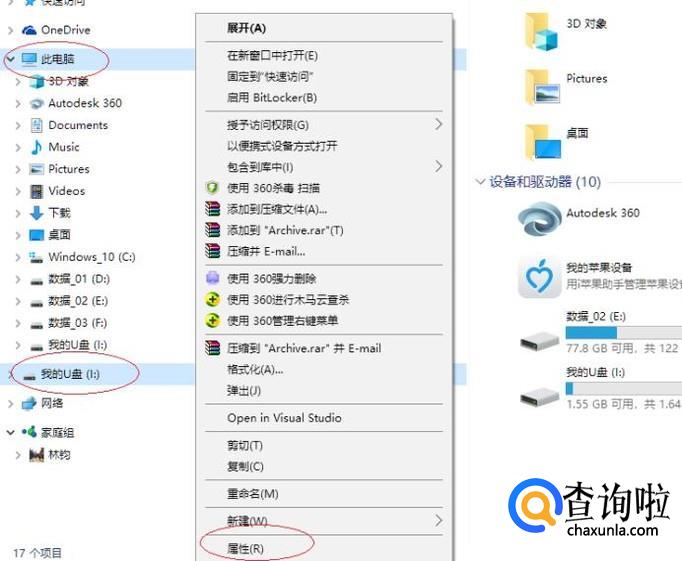Expand the Windows_10 (C:) tree node
Image resolution: width=682 pixels, height=561 pixels.
pyautogui.click(x=18, y=257)
